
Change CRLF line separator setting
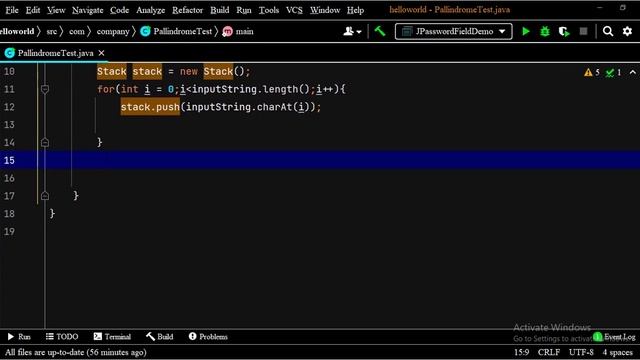point(549,352)
